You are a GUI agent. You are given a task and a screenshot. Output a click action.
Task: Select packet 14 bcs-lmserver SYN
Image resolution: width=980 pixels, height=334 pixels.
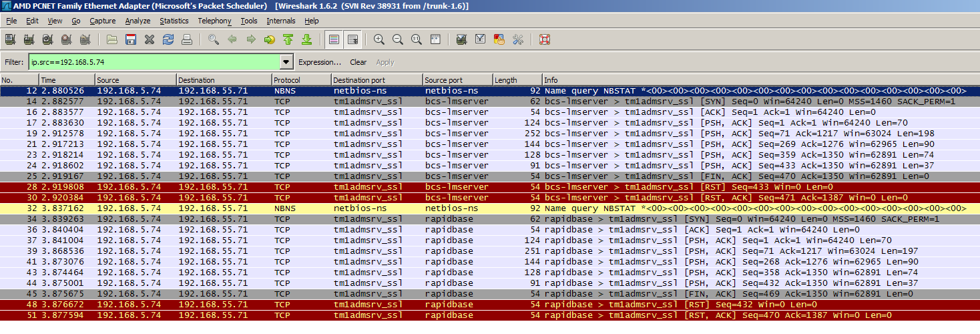click(x=490, y=102)
